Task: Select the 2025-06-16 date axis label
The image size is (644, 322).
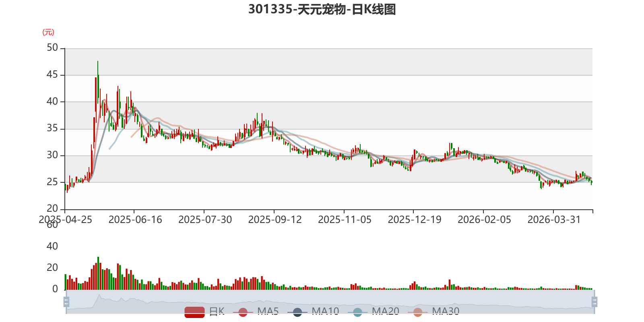Action: [135, 220]
